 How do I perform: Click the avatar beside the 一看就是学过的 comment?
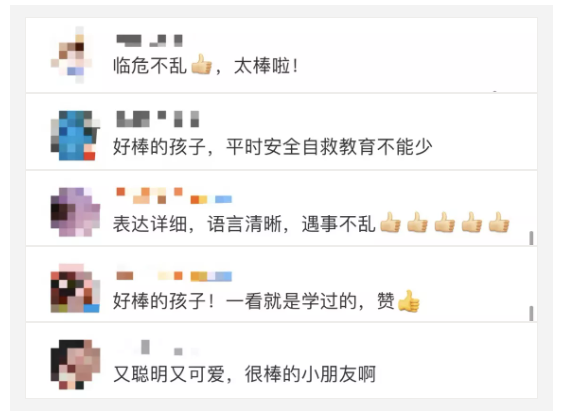(x=75, y=288)
